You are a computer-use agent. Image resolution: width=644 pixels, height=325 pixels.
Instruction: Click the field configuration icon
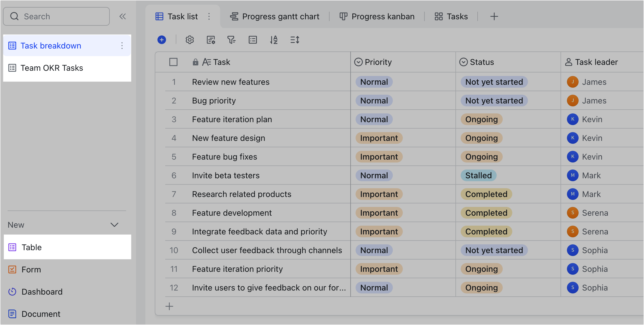211,40
